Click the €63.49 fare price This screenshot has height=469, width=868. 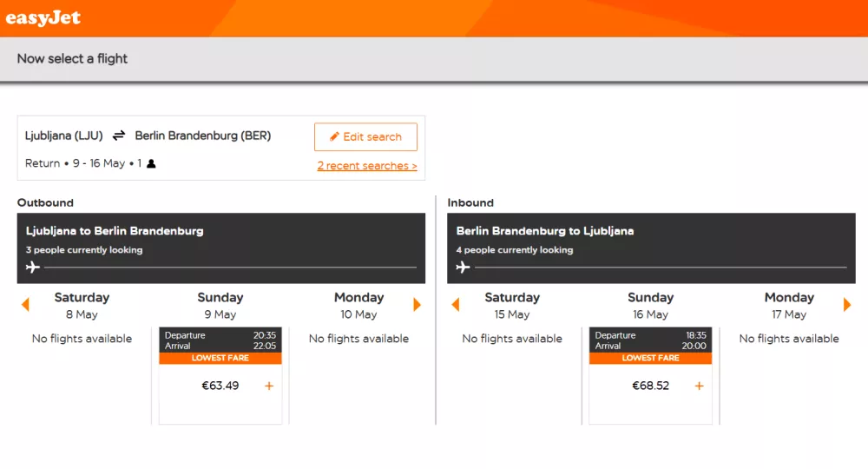(220, 386)
